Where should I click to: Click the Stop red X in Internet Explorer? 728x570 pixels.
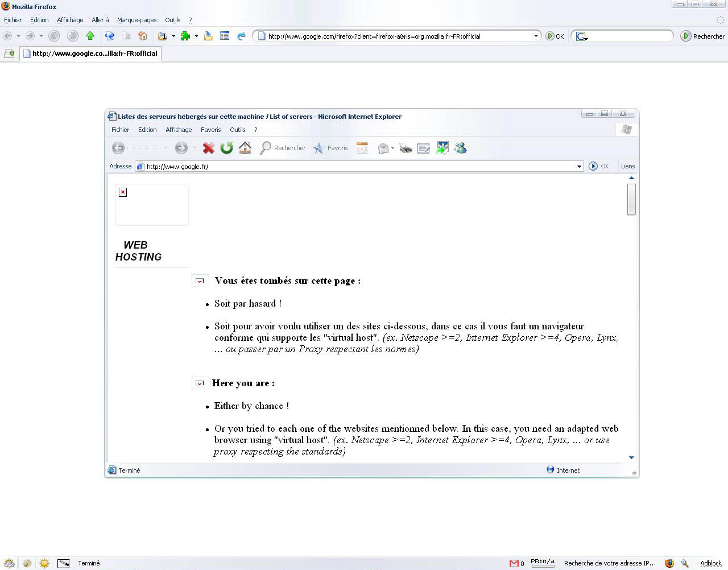pos(209,148)
